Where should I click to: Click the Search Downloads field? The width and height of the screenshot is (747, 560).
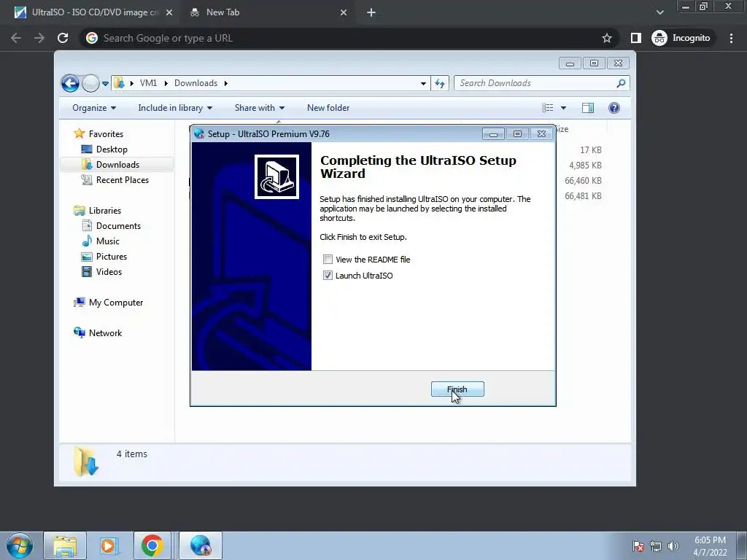click(x=542, y=83)
